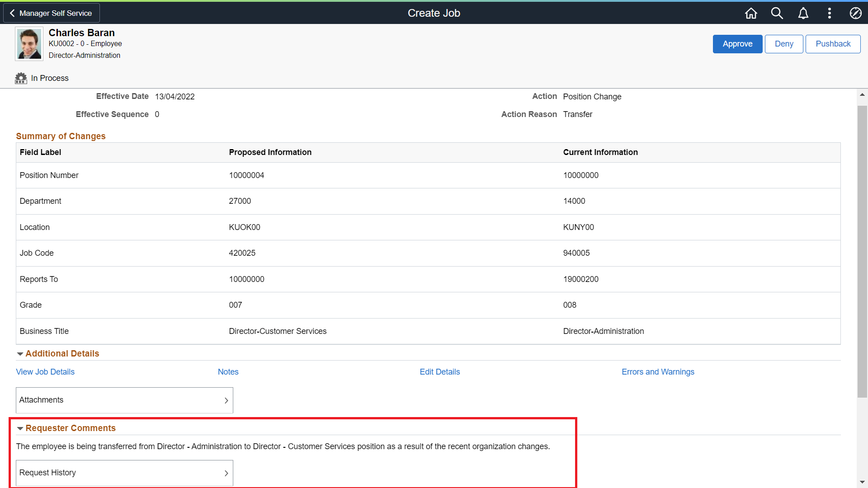Open the Attachments chevron arrow
868x488 pixels.
(x=226, y=400)
